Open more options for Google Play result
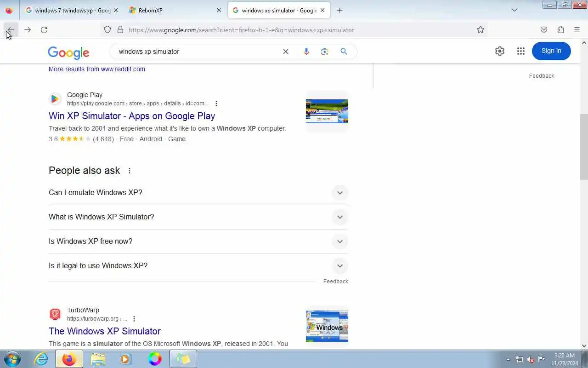588x368 pixels. (216, 103)
